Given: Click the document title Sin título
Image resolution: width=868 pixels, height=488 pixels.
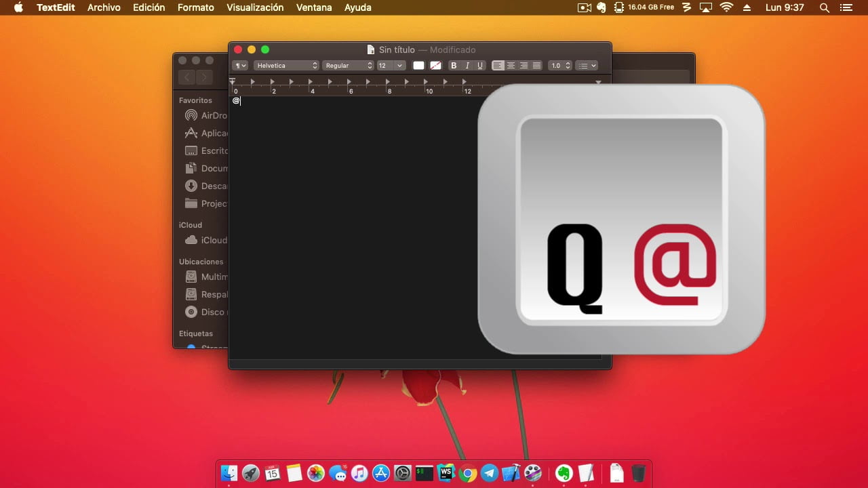Looking at the screenshot, I should (397, 49).
